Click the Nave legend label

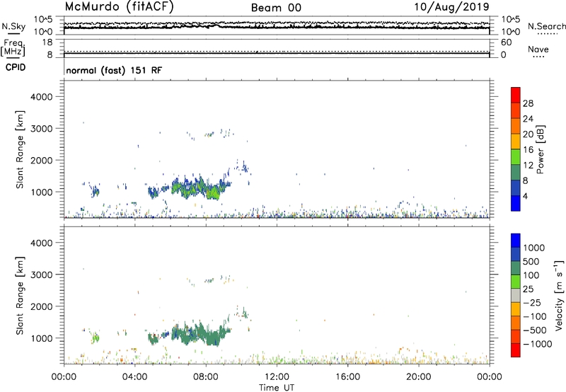(538, 49)
